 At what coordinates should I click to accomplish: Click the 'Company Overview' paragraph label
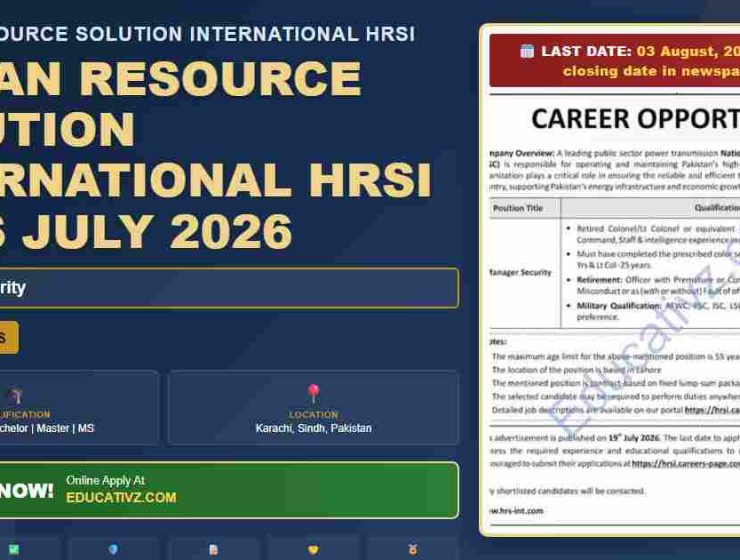click(x=522, y=153)
